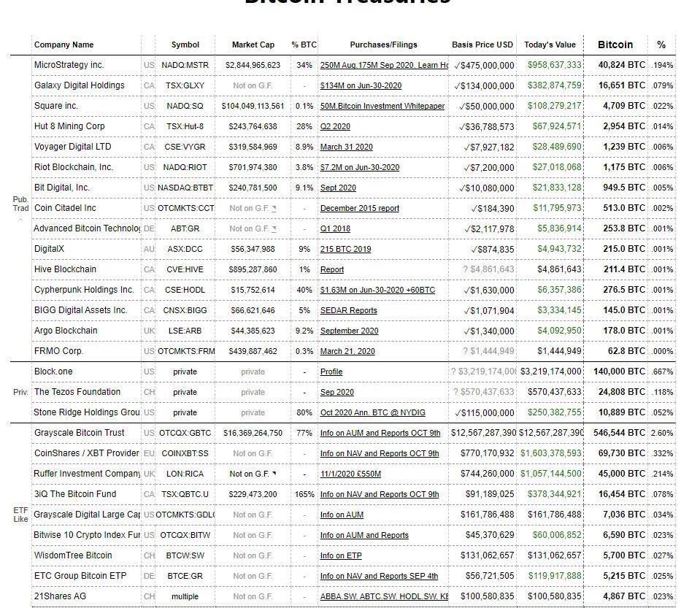
Task: Follow the "11/1/2020 £550M" link
Action: point(350,474)
